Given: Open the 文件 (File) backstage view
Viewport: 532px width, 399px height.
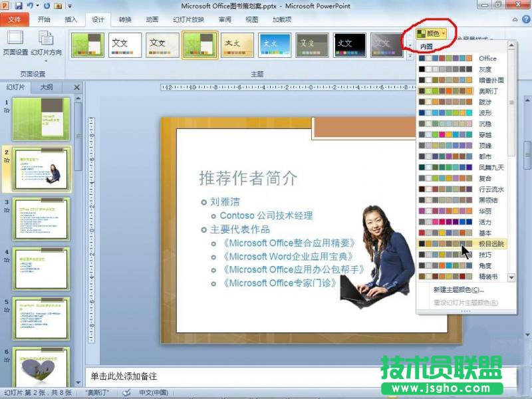Looking at the screenshot, I should tap(15, 19).
